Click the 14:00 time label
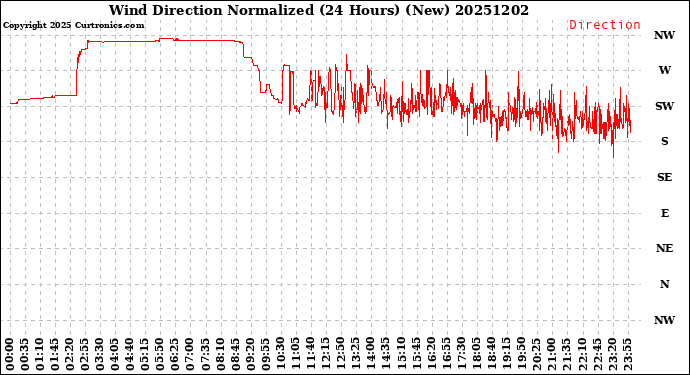 371,354
